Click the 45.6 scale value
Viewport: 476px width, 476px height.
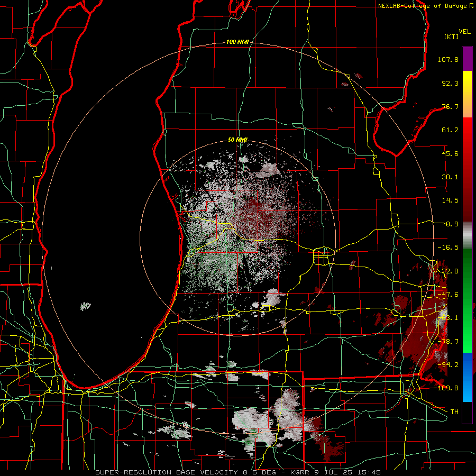[x=450, y=153]
